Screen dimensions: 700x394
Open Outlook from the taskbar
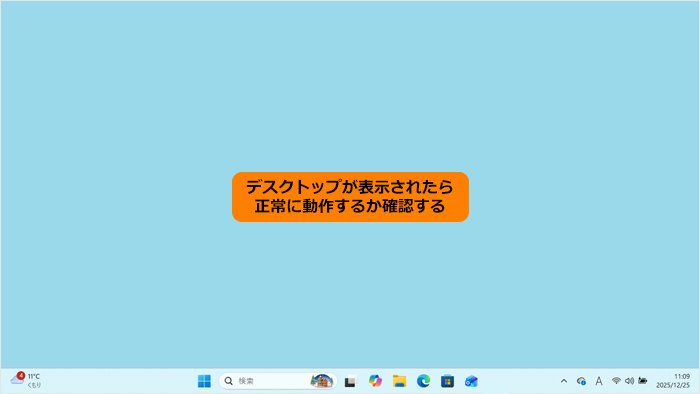click(471, 381)
